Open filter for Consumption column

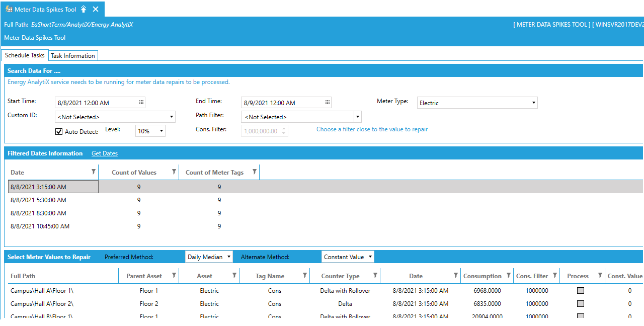click(509, 276)
